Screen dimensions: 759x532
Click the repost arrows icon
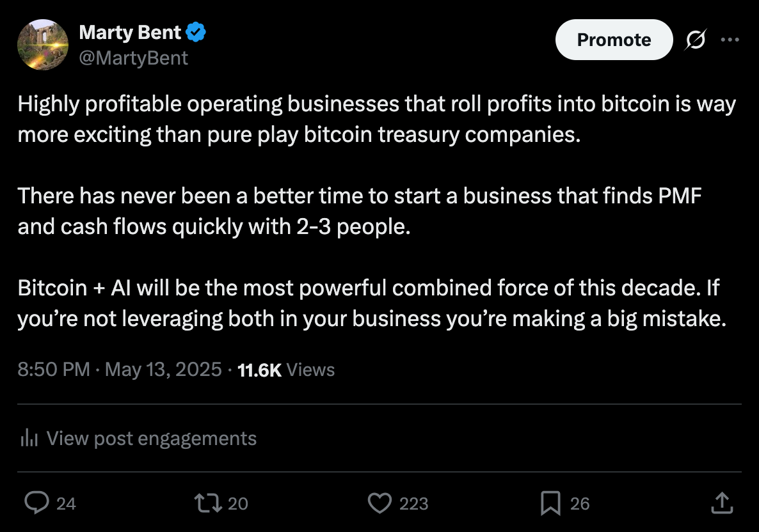click(208, 503)
